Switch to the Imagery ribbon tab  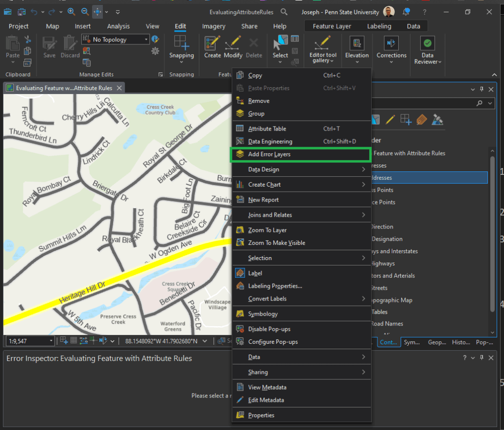pos(214,26)
